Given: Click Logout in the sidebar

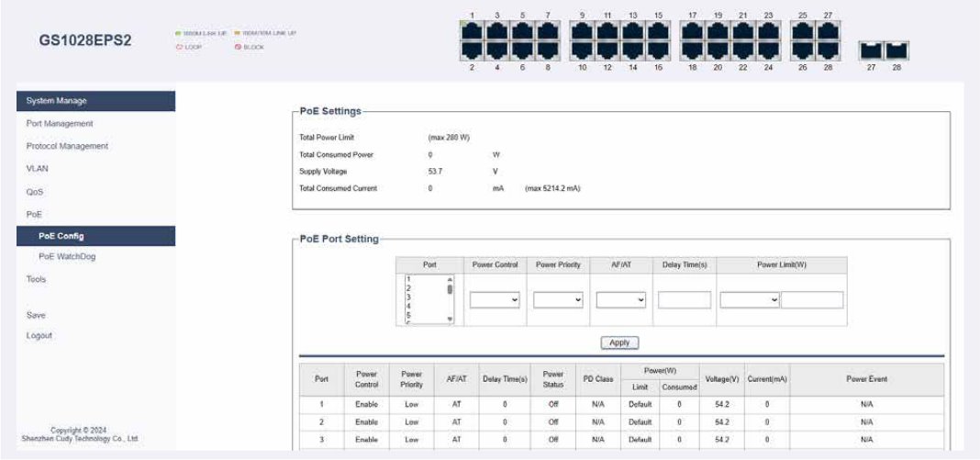Looking at the screenshot, I should pos(39,336).
